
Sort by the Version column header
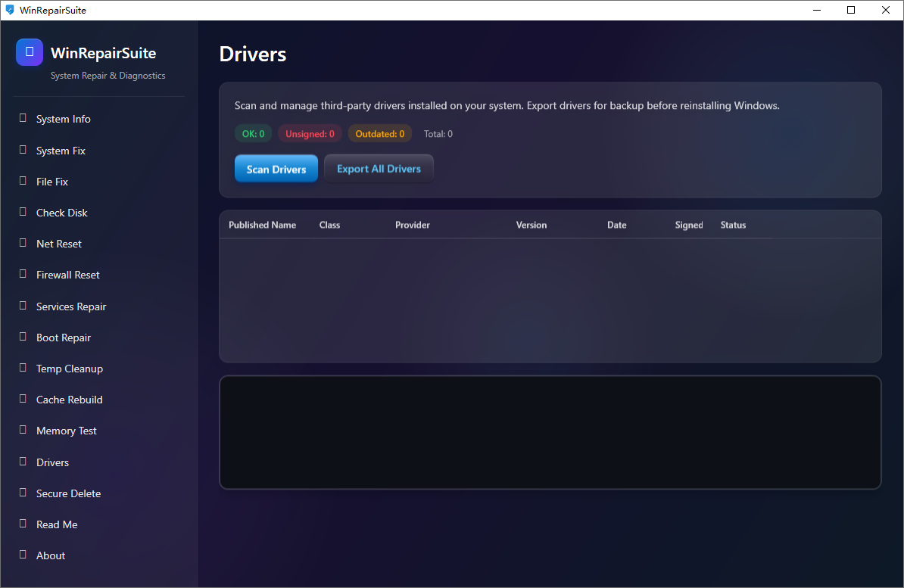tap(531, 225)
